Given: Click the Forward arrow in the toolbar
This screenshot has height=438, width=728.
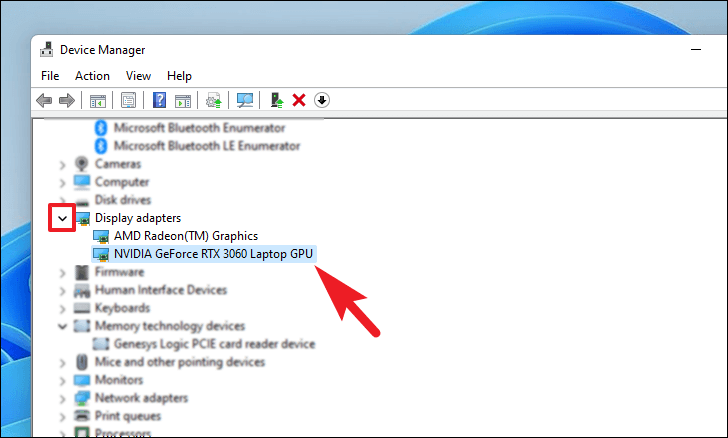Looking at the screenshot, I should 66,100.
